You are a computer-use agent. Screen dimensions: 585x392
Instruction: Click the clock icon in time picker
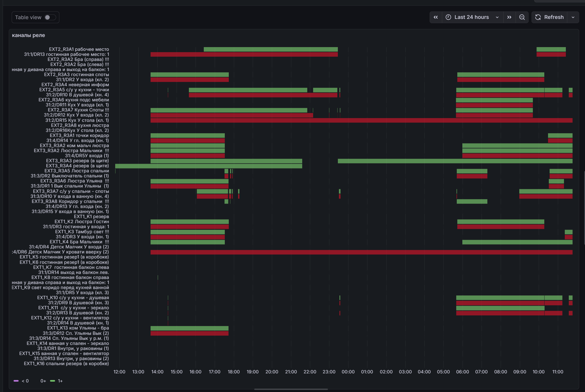point(448,17)
